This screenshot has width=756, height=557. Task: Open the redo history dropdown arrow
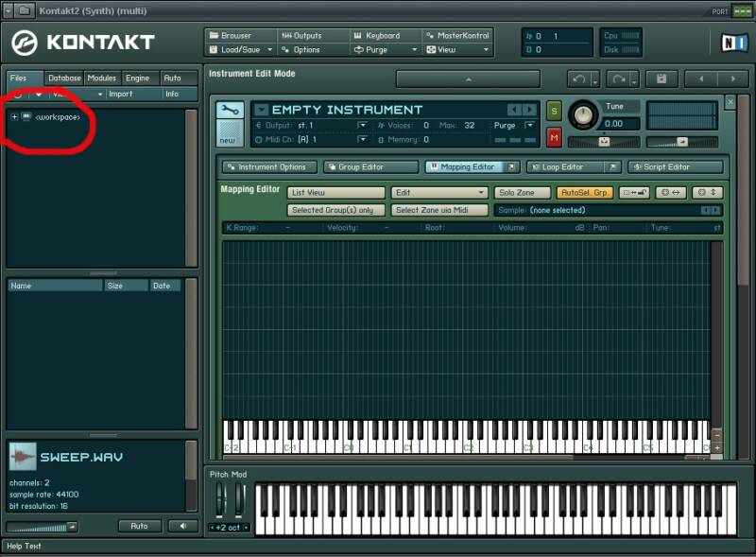[634, 79]
